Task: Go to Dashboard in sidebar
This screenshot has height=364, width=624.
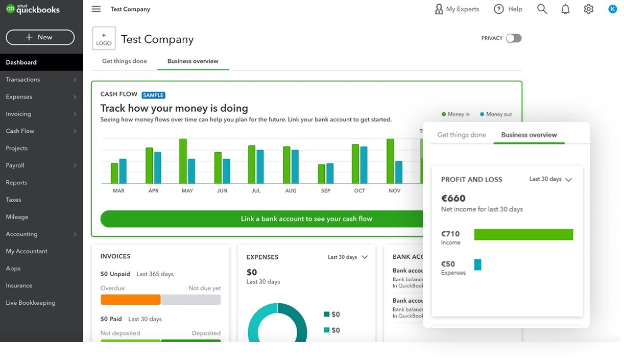Action: pos(41,62)
